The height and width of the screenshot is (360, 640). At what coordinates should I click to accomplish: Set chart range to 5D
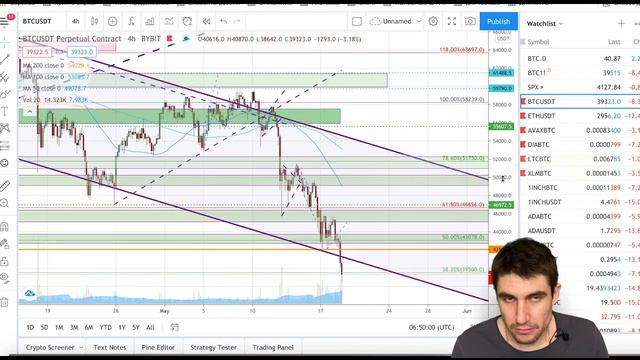(x=44, y=327)
